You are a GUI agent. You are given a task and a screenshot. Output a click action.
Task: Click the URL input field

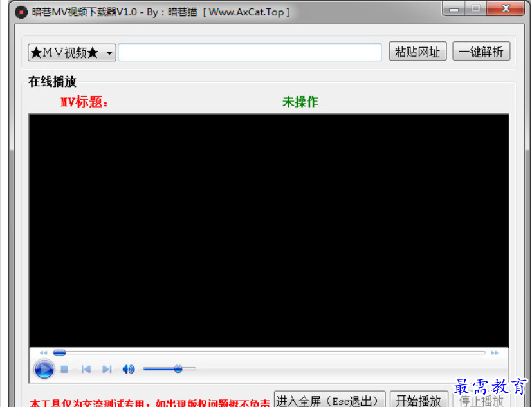click(x=250, y=52)
